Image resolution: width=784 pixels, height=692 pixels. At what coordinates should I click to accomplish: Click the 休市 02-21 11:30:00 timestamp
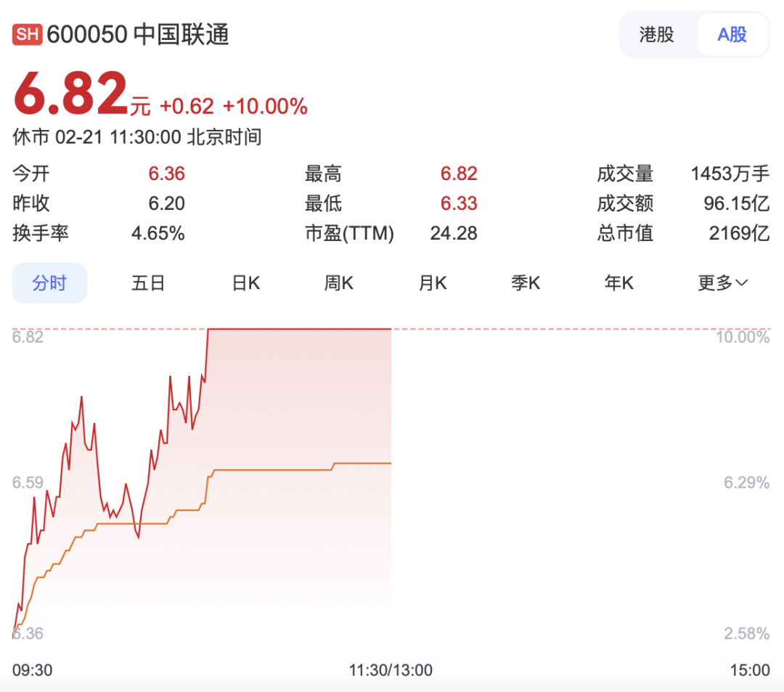coord(137,137)
